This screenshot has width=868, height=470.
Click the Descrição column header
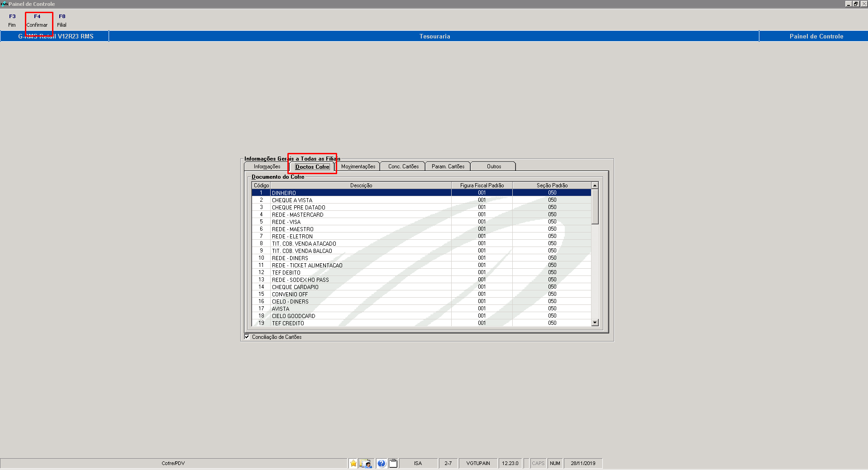[361, 185]
